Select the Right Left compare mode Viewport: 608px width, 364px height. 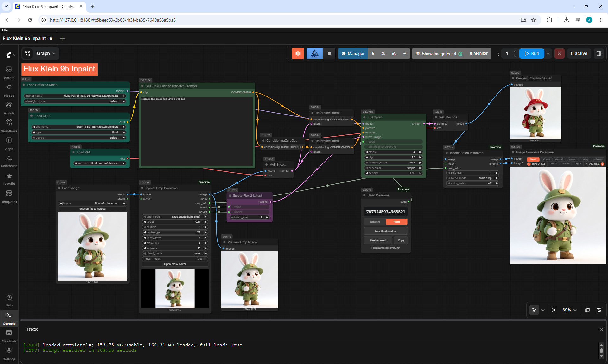(559, 159)
